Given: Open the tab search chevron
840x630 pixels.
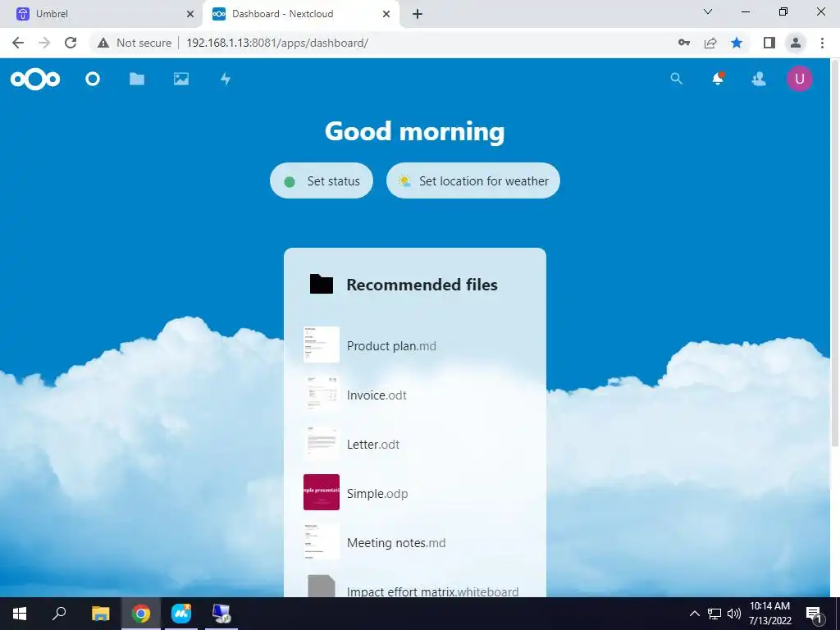Looking at the screenshot, I should pos(708,11).
